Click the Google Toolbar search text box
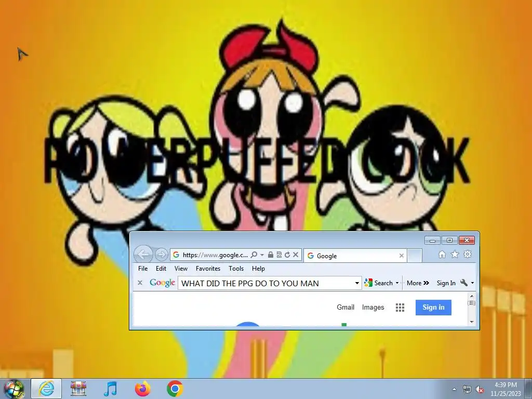Screen dimensions: 532x399 267,283
